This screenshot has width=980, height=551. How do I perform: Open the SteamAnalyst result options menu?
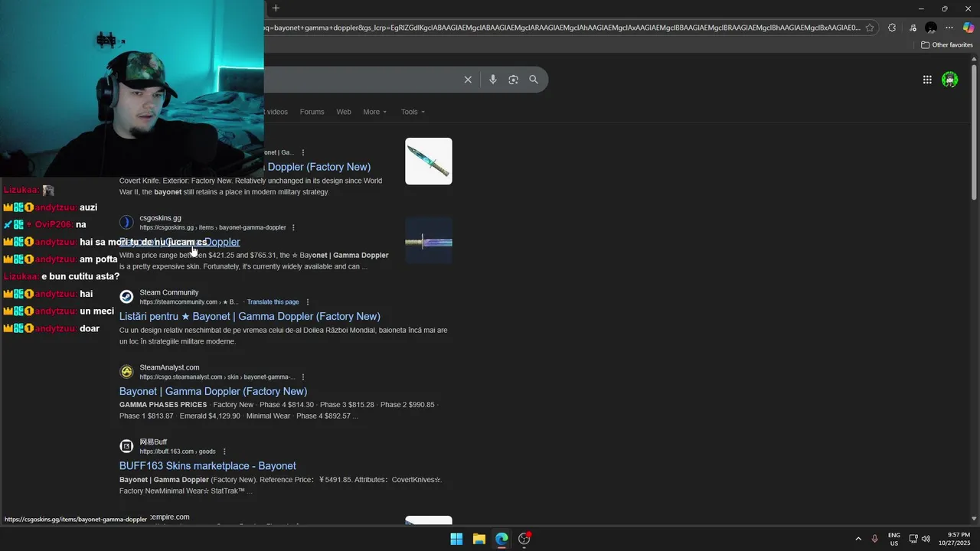click(303, 377)
